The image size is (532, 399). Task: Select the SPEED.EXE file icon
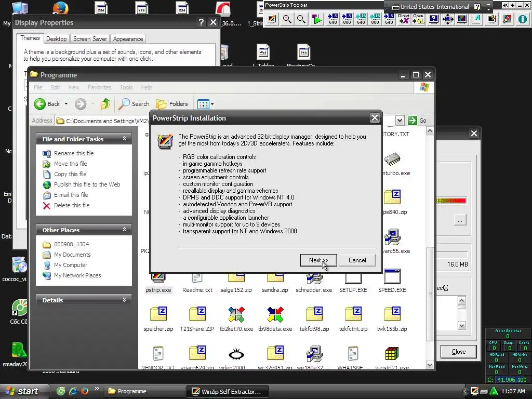click(392, 276)
